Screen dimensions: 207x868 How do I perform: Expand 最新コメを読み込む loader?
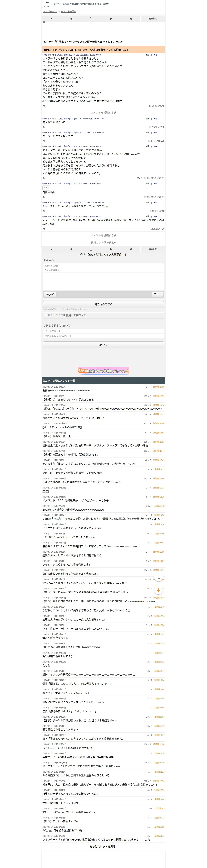[x=103, y=243]
